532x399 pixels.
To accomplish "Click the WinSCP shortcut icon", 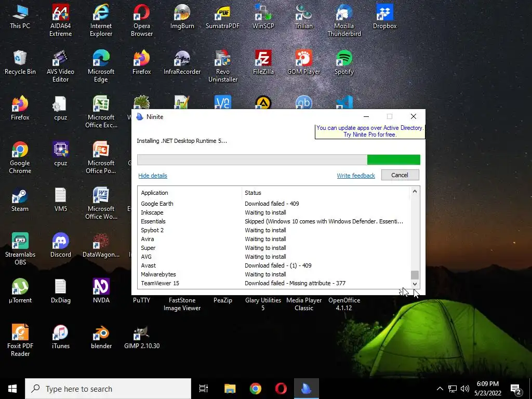I will (x=263, y=17).
